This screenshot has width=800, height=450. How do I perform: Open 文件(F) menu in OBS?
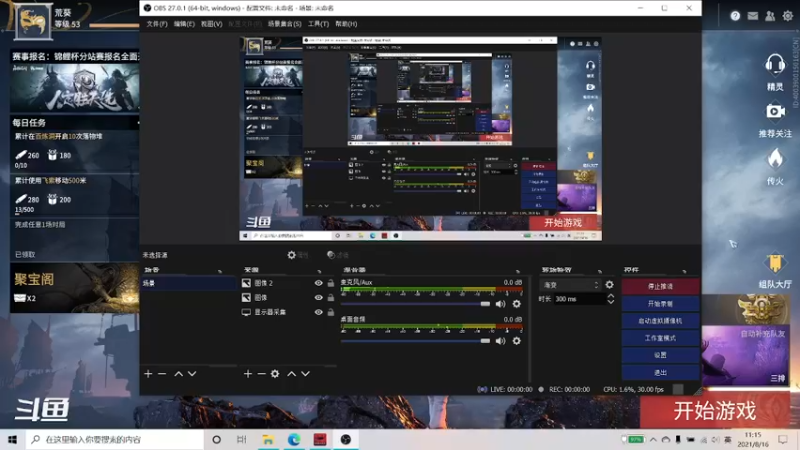point(157,24)
